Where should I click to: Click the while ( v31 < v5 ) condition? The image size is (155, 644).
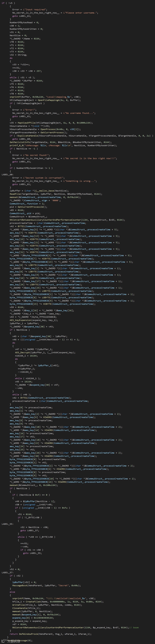pyautogui.click(x=23, y=77)
